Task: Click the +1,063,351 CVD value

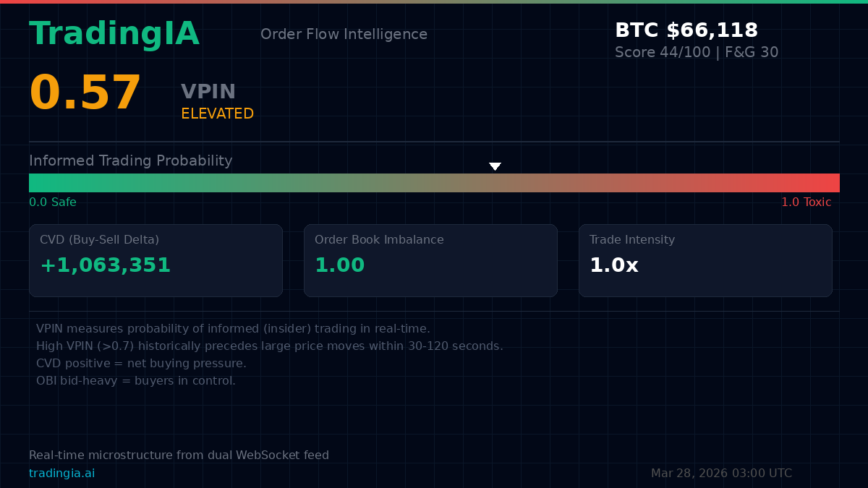Action: pyautogui.click(x=105, y=265)
